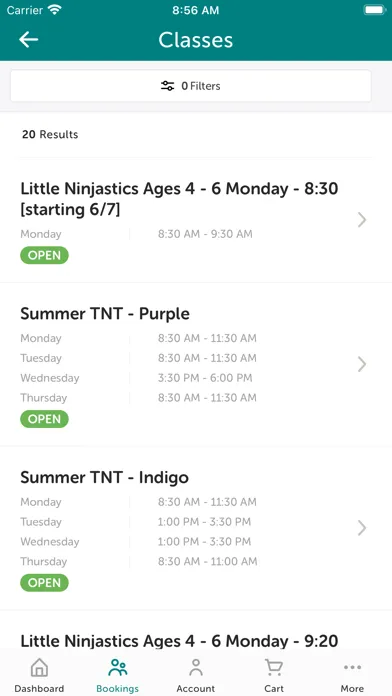Open Summer TNT - Purple class title
This screenshot has width=392, height=696.
click(x=105, y=314)
